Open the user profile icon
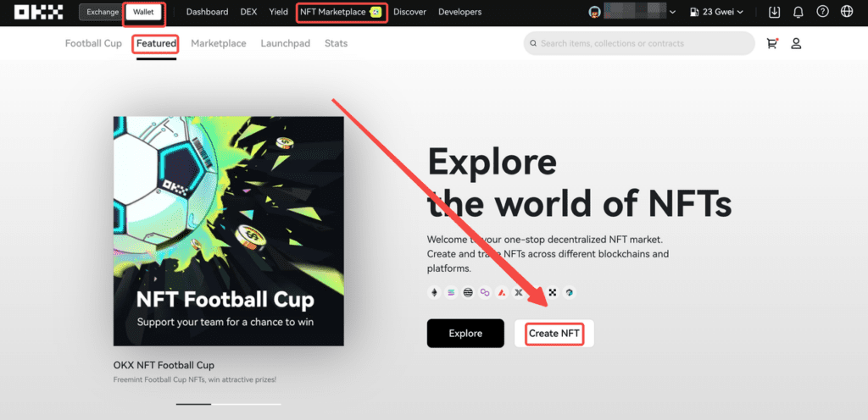The width and height of the screenshot is (868, 420). pyautogui.click(x=796, y=43)
